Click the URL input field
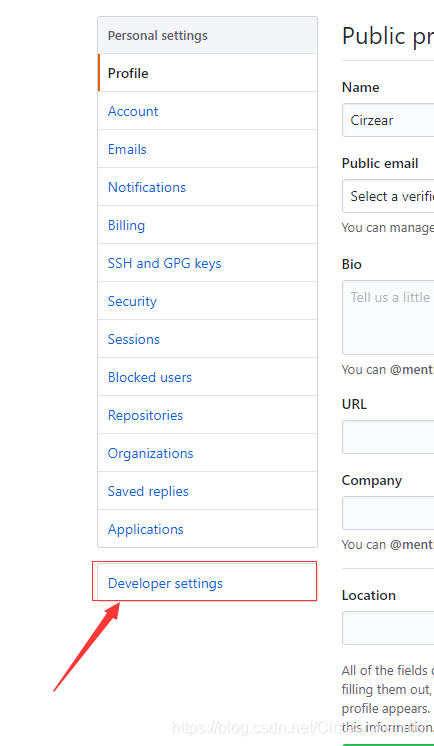434x746 pixels. (x=388, y=437)
